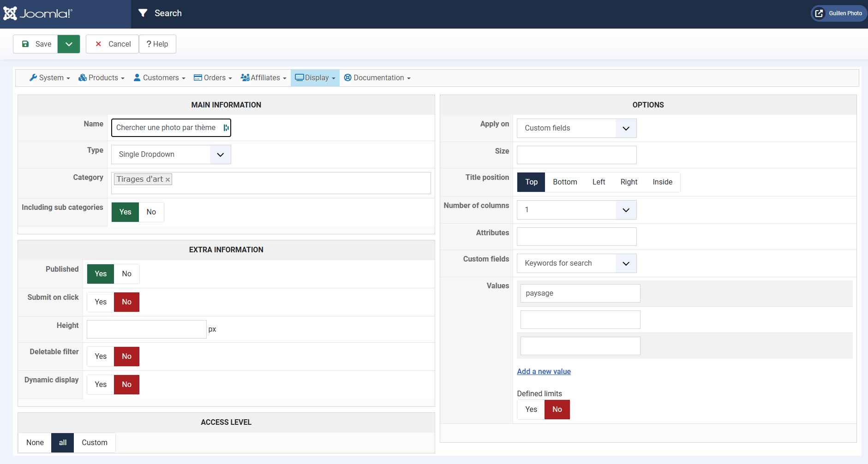Click the Affiliates group icon
The width and height of the screenshot is (868, 464).
(x=245, y=77)
